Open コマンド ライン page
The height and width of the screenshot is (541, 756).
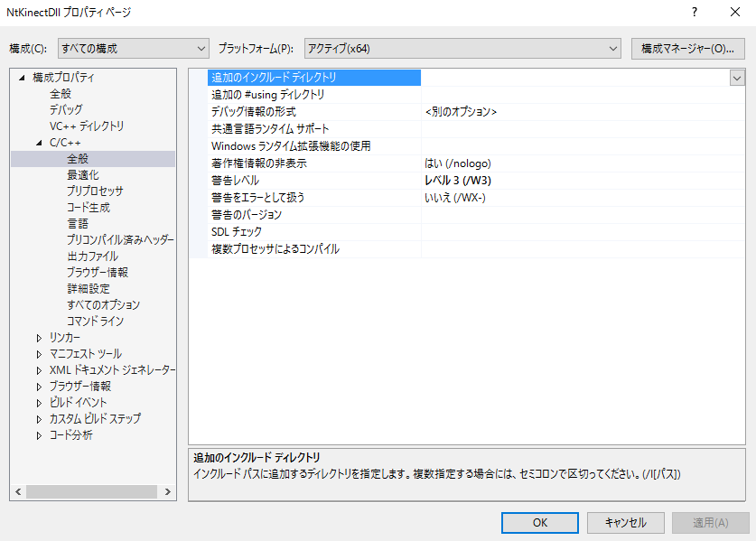pos(95,322)
